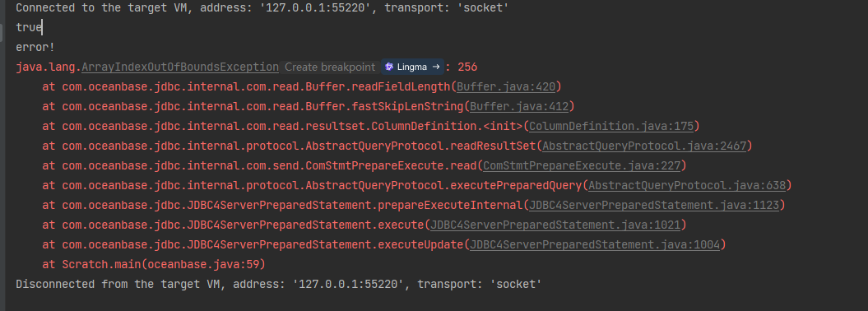868x311 pixels.
Task: Open the Buffer.java:412 stack frame link
Action: [519, 106]
